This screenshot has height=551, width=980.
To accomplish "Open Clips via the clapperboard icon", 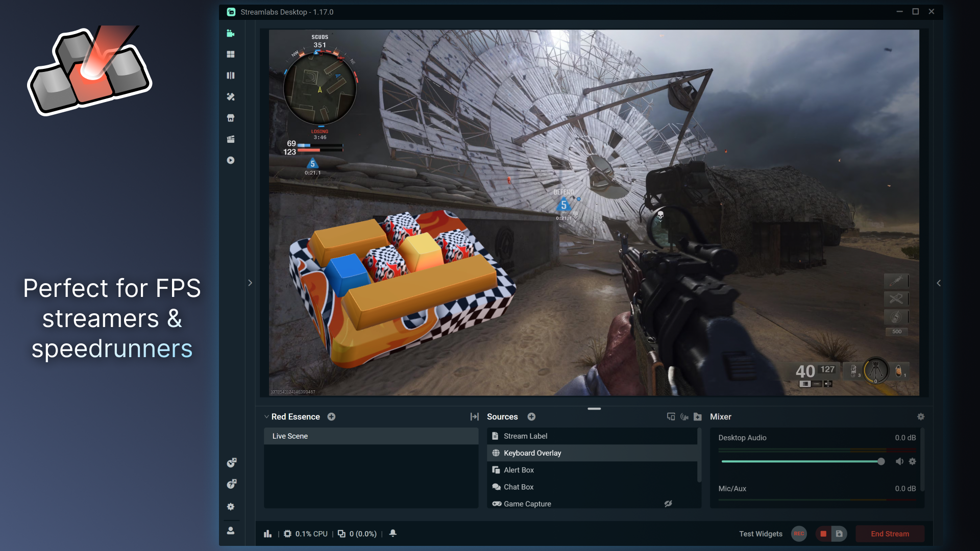I will coord(231,139).
